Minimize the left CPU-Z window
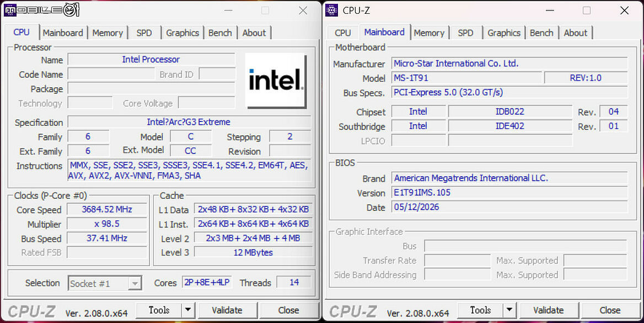Image resolution: width=644 pixels, height=323 pixels. [228, 10]
